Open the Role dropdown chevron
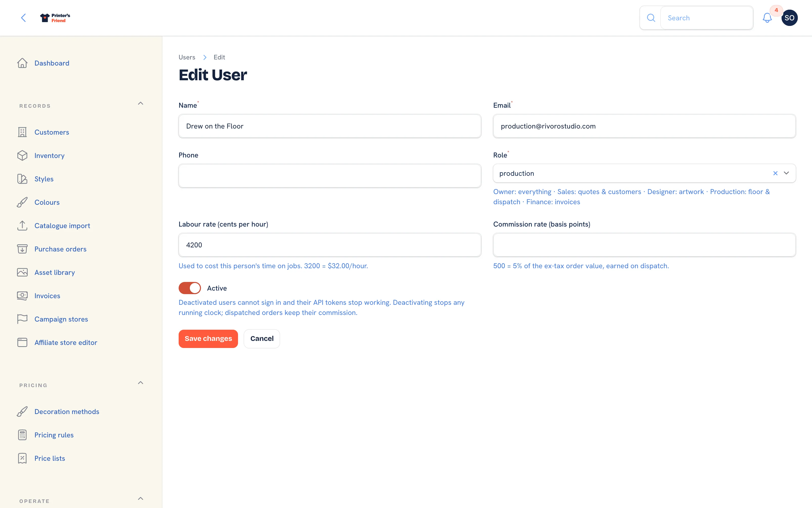This screenshot has height=508, width=812. 786,173
